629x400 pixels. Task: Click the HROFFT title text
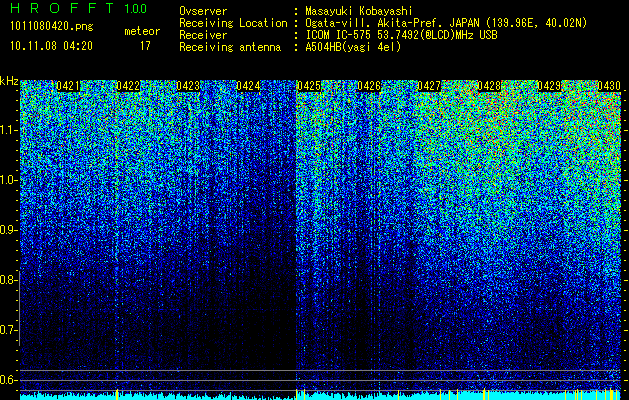(x=62, y=8)
